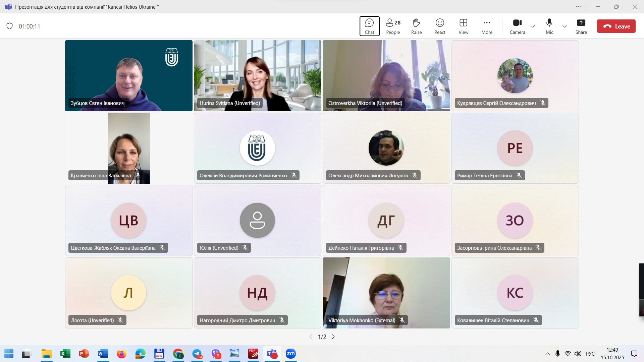Screen dimensions: 644x362
Task: Open the Zoom app from taskbar
Action: point(290,354)
